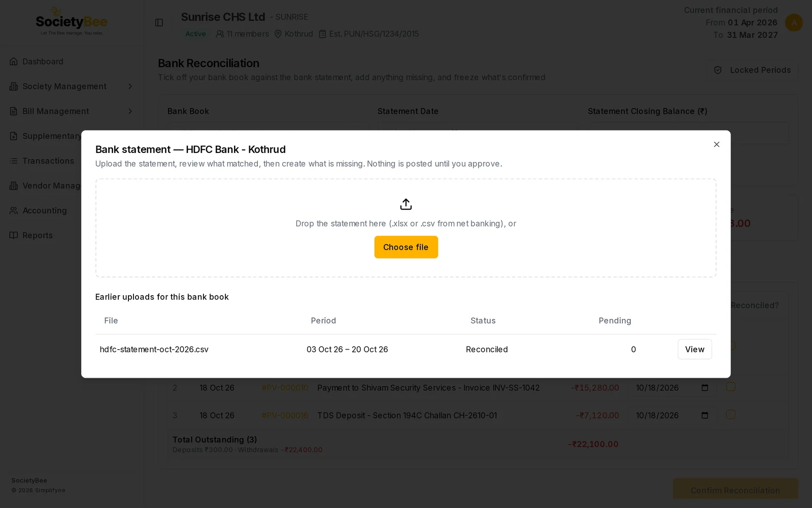Screen dimensions: 812x508
Task: Go to Dashboard in the sidebar
Action: (43, 61)
